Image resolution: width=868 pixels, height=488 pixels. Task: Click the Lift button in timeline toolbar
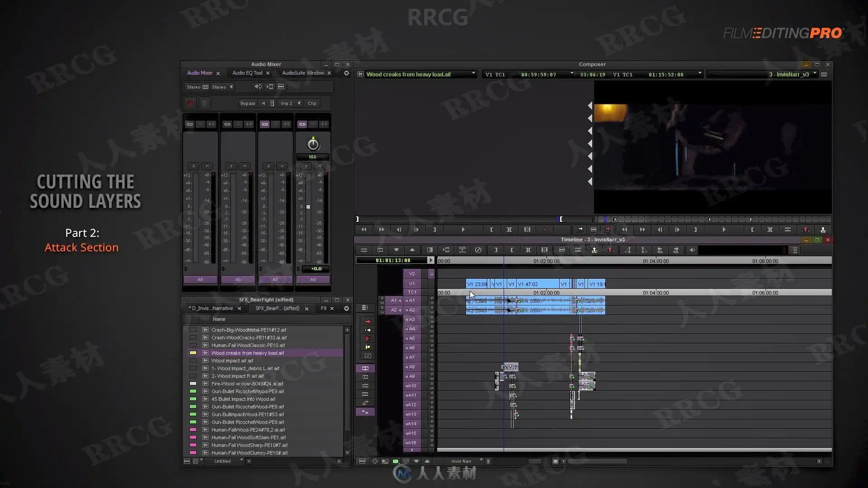click(594, 250)
